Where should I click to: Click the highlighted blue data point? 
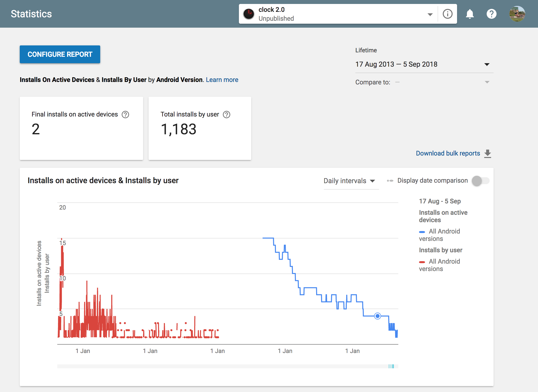(377, 316)
